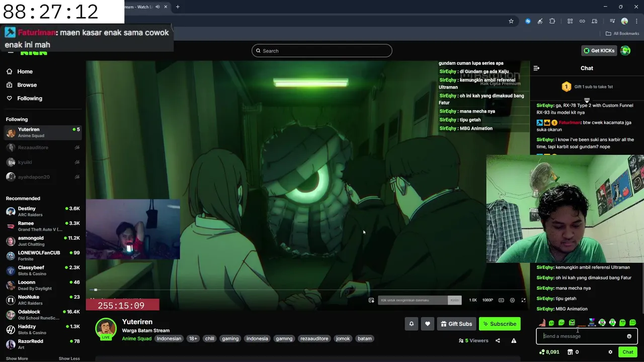Toggle stream notifications bell
This screenshot has width=644, height=362.
(x=411, y=324)
